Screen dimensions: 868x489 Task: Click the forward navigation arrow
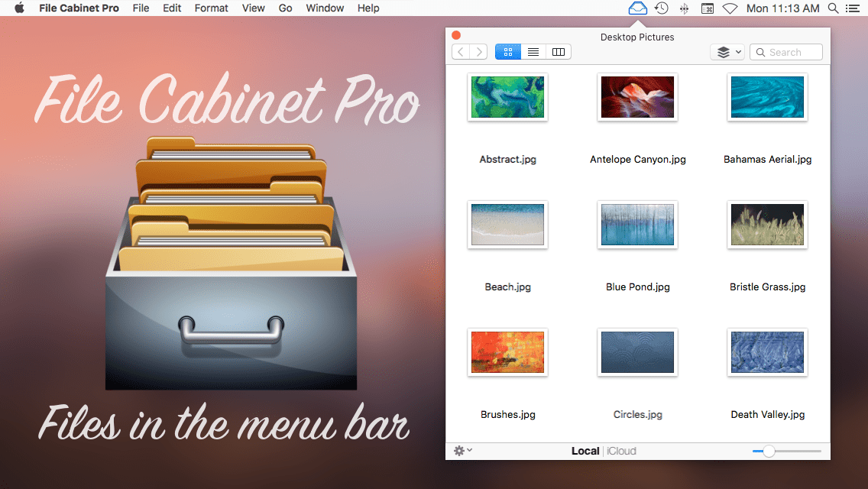click(x=479, y=52)
